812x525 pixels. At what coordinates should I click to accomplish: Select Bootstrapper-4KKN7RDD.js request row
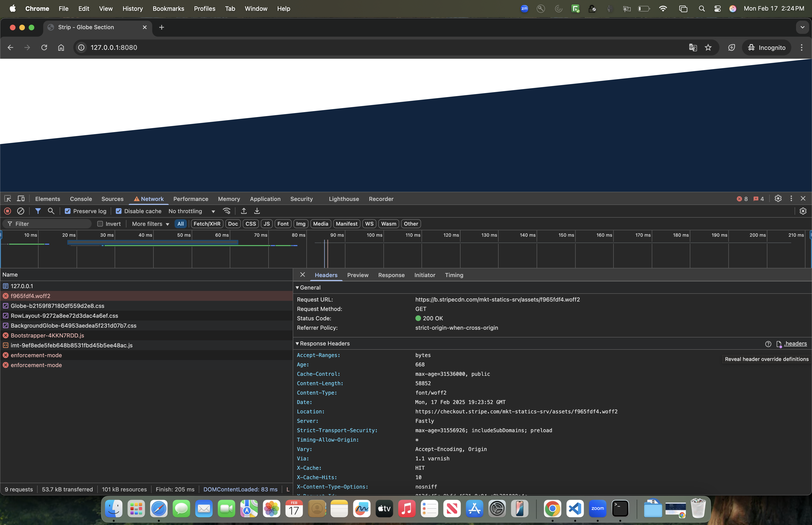[x=47, y=335]
